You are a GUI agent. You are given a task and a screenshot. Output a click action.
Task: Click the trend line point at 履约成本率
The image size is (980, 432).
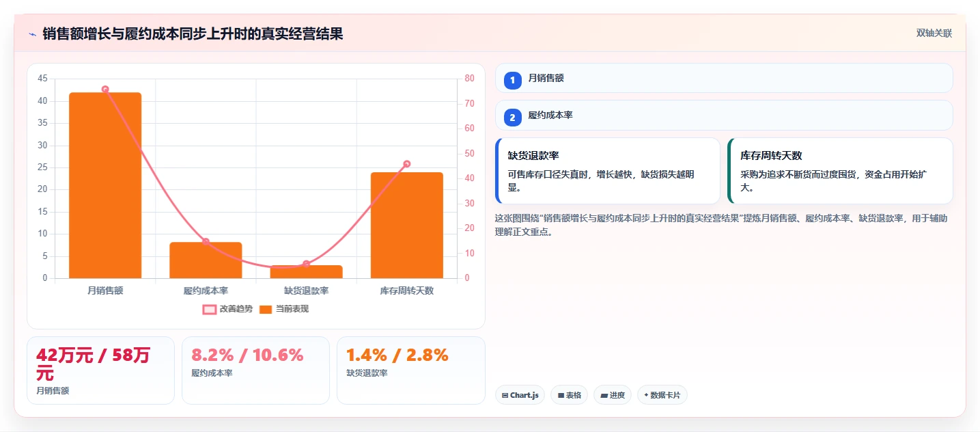pos(206,241)
